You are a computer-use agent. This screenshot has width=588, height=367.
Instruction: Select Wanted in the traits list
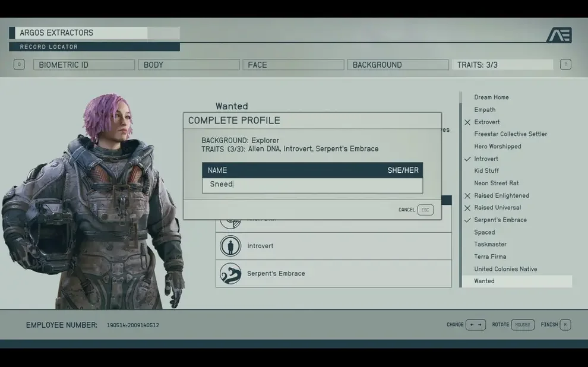484,281
